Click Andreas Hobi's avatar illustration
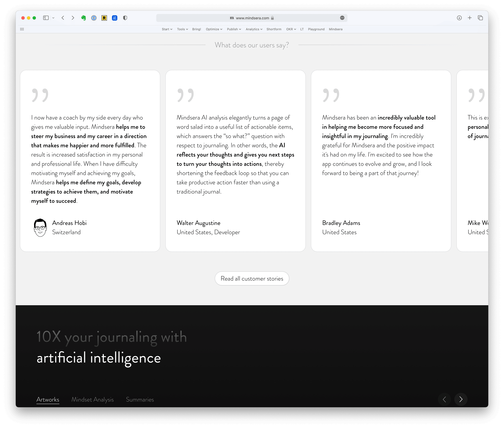Image resolution: width=504 pixels, height=428 pixels. click(x=40, y=228)
